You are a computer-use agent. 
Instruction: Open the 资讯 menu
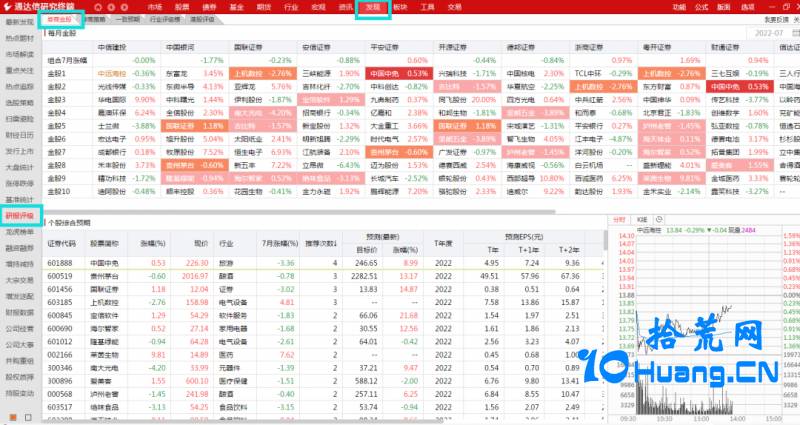point(345,7)
